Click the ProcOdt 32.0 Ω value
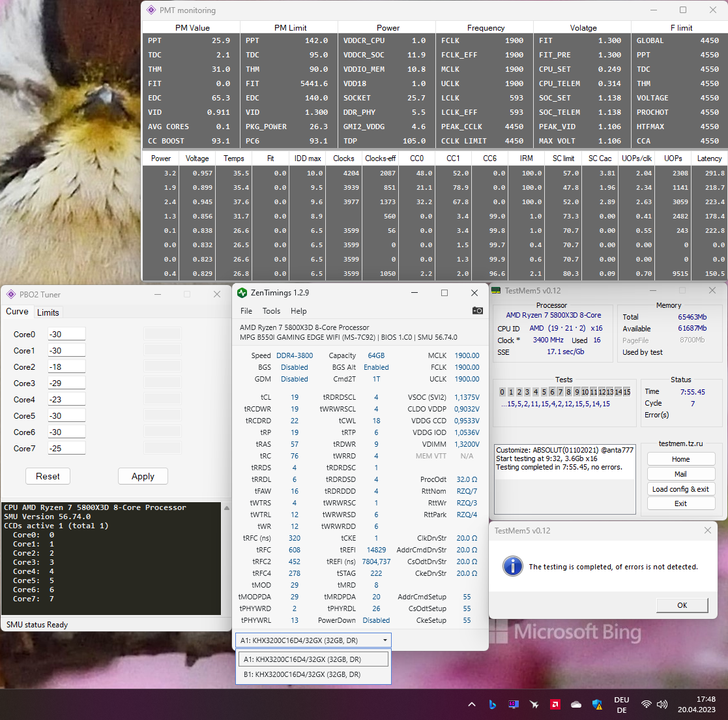Screen dimensions: 728x720 [x=467, y=479]
